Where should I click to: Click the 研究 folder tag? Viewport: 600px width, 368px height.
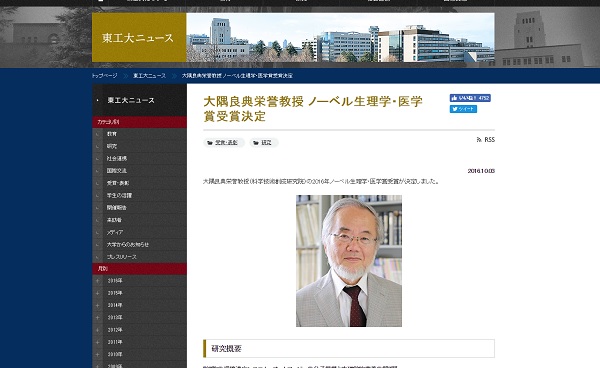point(264,143)
